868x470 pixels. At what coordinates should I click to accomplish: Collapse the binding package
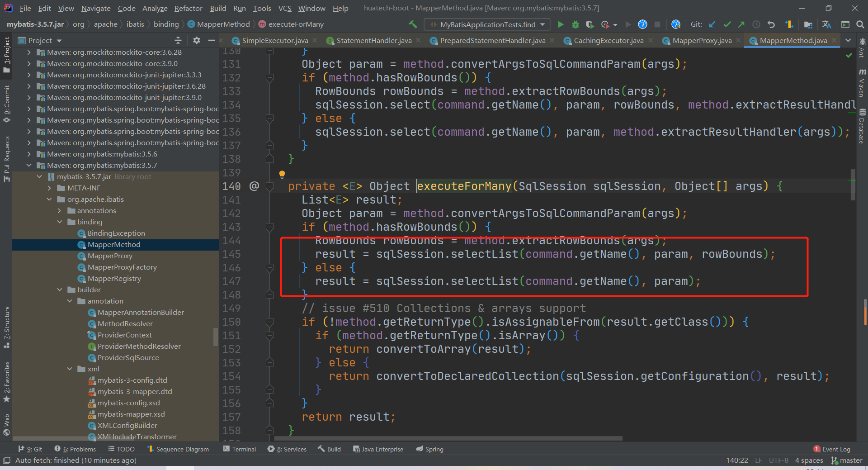pyautogui.click(x=60, y=222)
